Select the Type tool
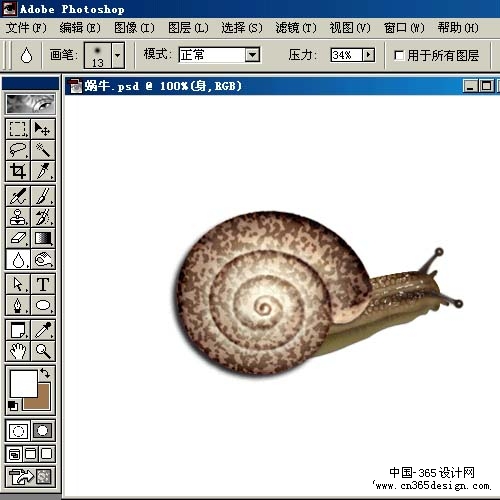This screenshot has width=500, height=500. (x=43, y=284)
